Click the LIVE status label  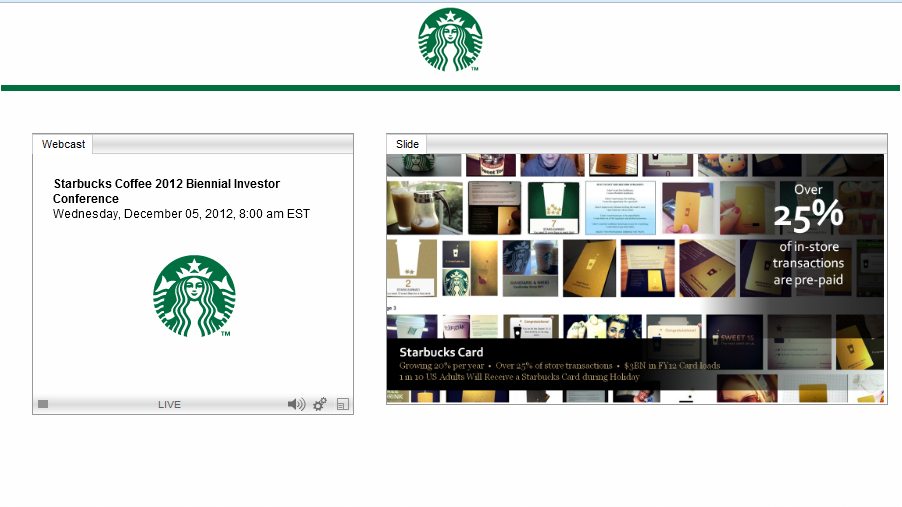(169, 404)
